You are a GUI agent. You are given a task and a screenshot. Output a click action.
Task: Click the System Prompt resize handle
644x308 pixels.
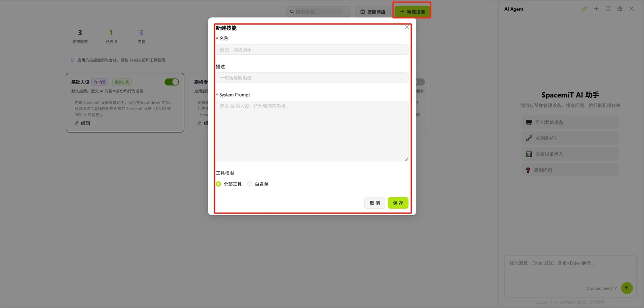pyautogui.click(x=407, y=159)
